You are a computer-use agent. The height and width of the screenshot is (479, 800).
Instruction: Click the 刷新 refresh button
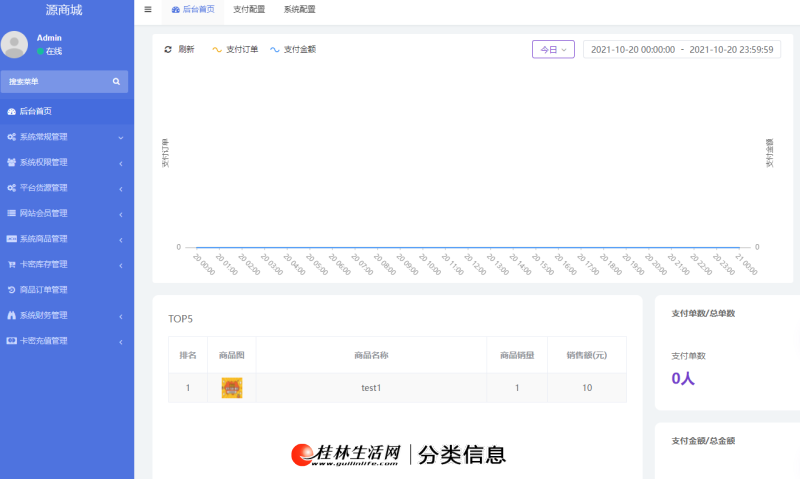pyautogui.click(x=179, y=49)
